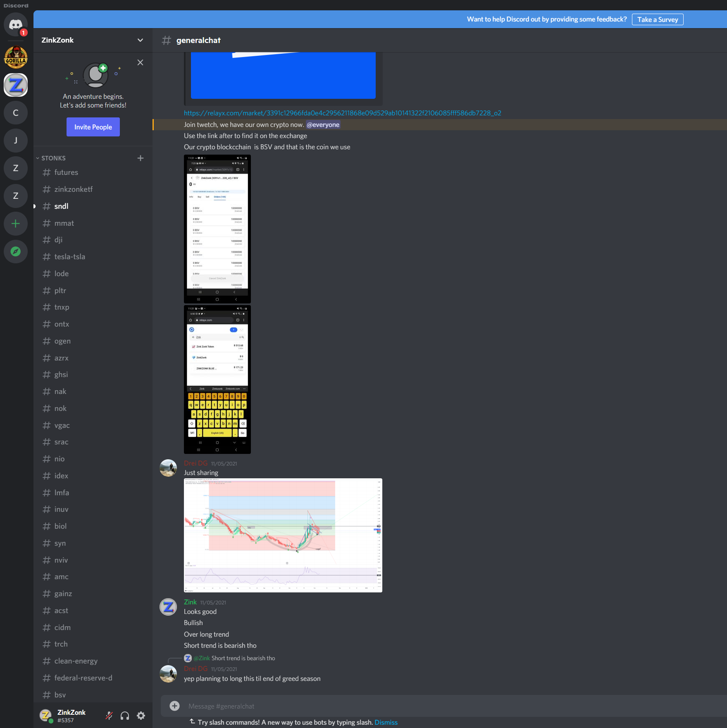Open the blue image attachment at top
Screen dimensions: 727x728
(283, 75)
